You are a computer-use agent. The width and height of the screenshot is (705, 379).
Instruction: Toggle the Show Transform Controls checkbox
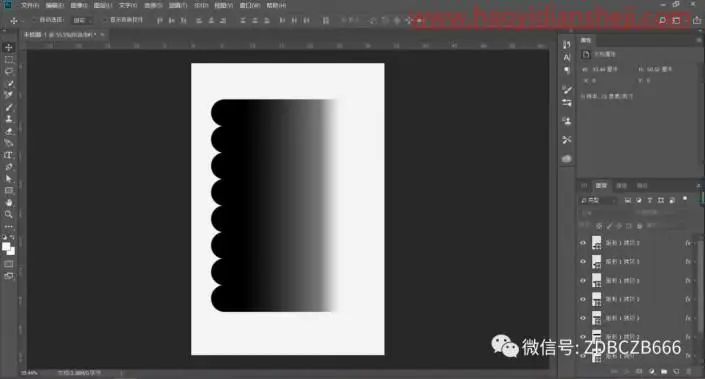pyautogui.click(x=104, y=20)
